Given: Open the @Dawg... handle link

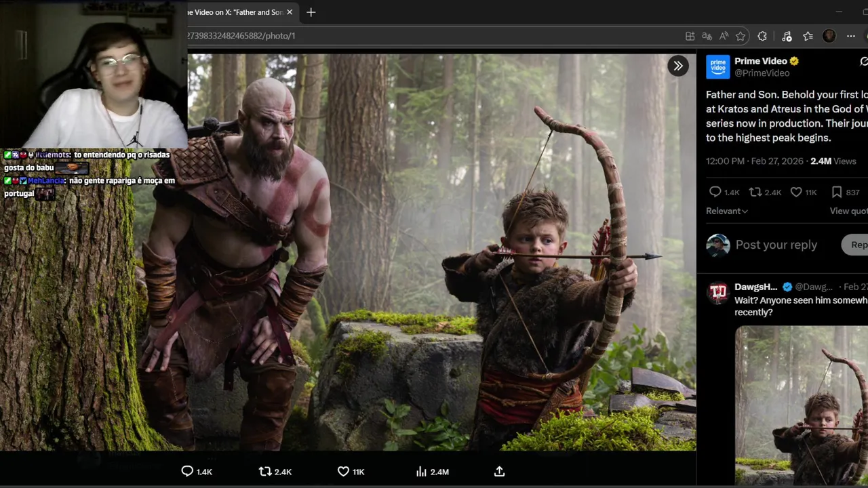Looking at the screenshot, I should coord(813,287).
